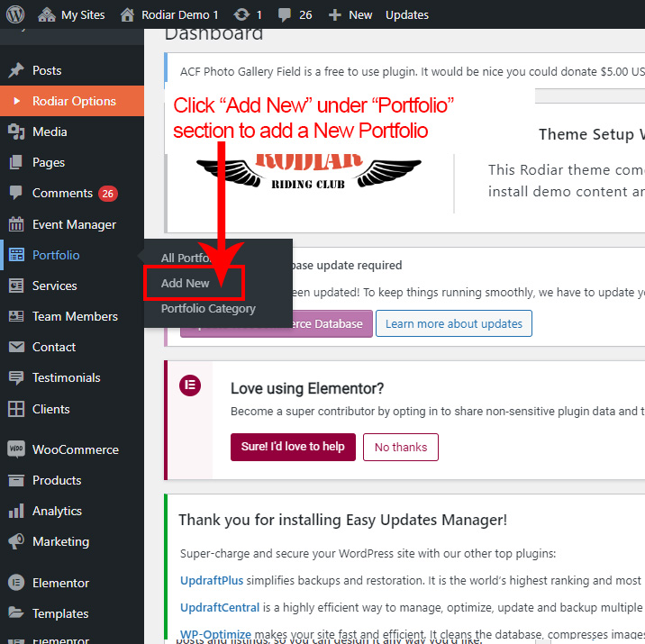Click the Marketing megaphone icon
Screen dimensions: 645x644
[x=16, y=541]
